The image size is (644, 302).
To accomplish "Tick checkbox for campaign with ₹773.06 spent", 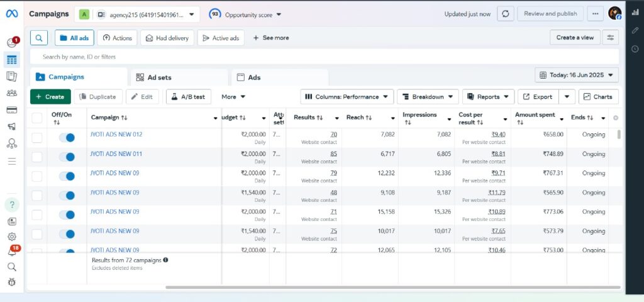I will click(37, 215).
